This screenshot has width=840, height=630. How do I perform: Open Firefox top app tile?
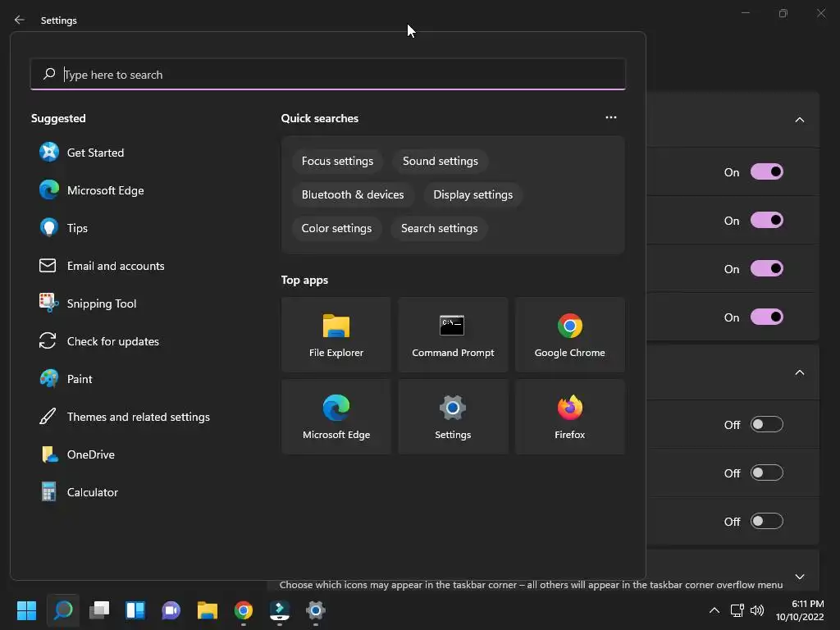click(x=569, y=417)
